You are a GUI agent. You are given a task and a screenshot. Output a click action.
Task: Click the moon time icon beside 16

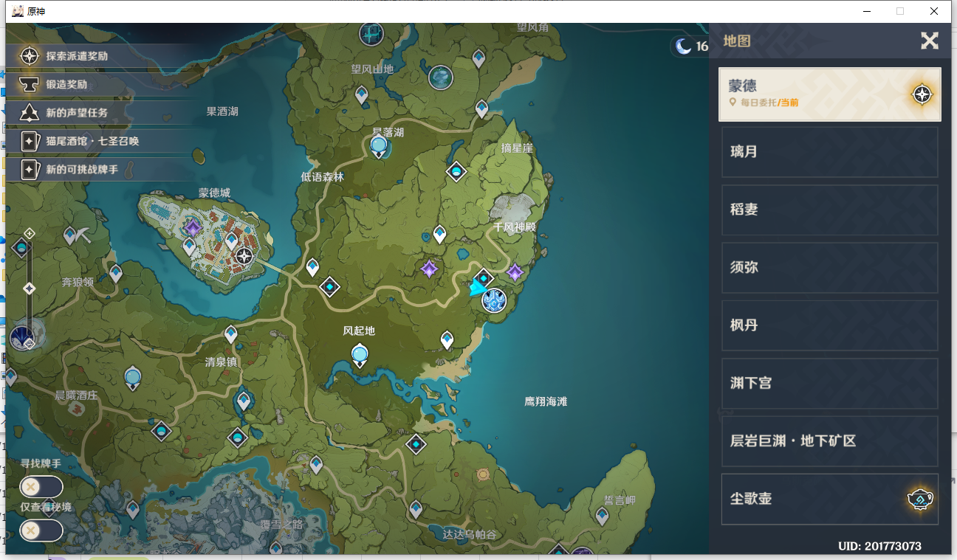[685, 46]
